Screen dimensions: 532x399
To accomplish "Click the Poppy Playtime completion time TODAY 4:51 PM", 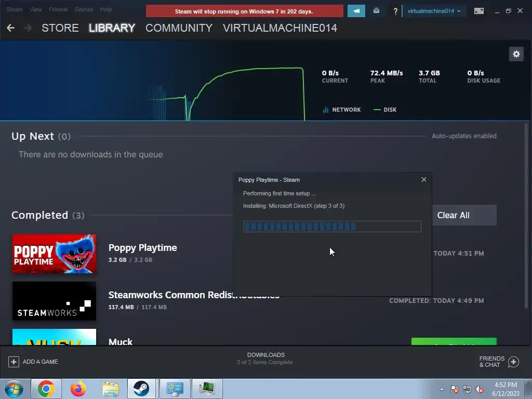I will click(459, 253).
